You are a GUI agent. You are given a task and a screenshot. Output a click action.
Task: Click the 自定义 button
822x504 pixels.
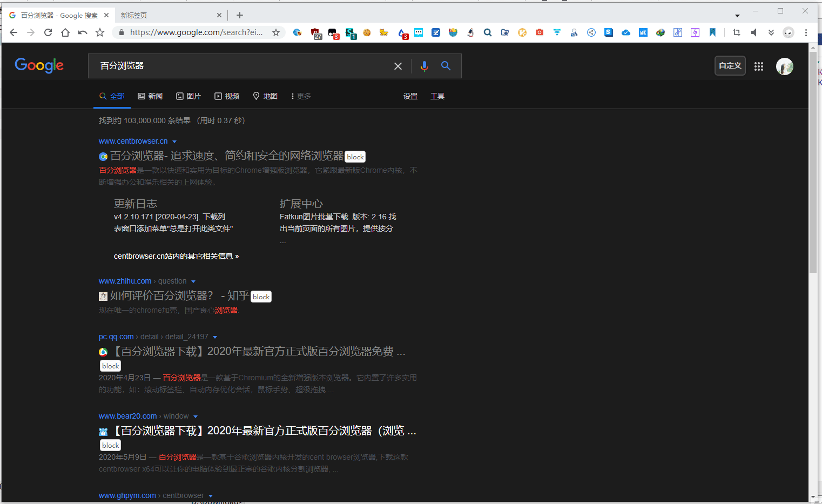(x=730, y=65)
